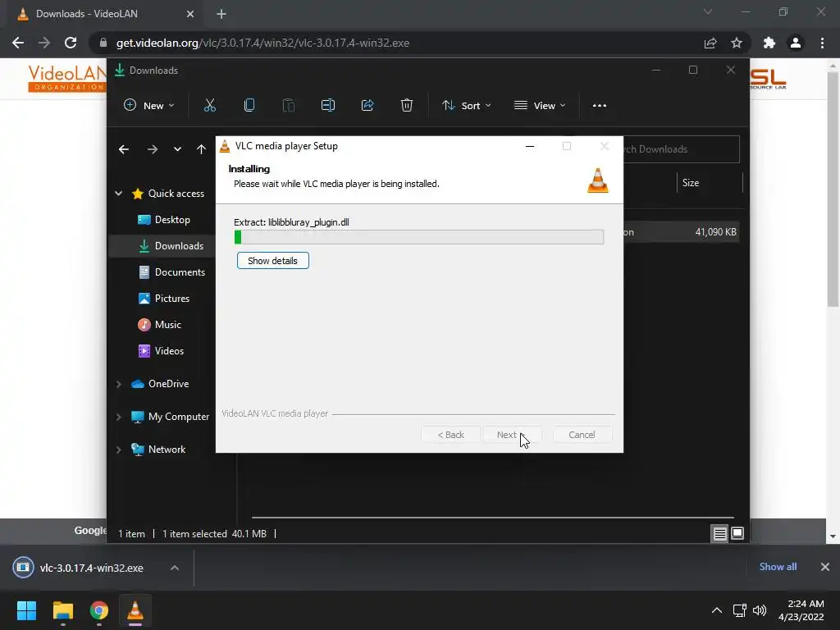Click the Paste icon in Downloads toolbar

tap(288, 106)
